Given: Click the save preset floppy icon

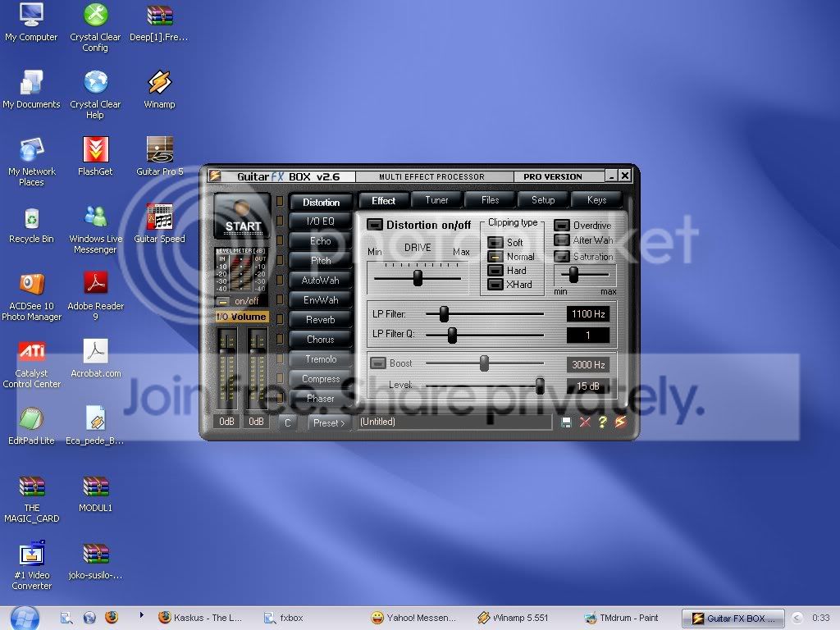Looking at the screenshot, I should pyautogui.click(x=566, y=422).
